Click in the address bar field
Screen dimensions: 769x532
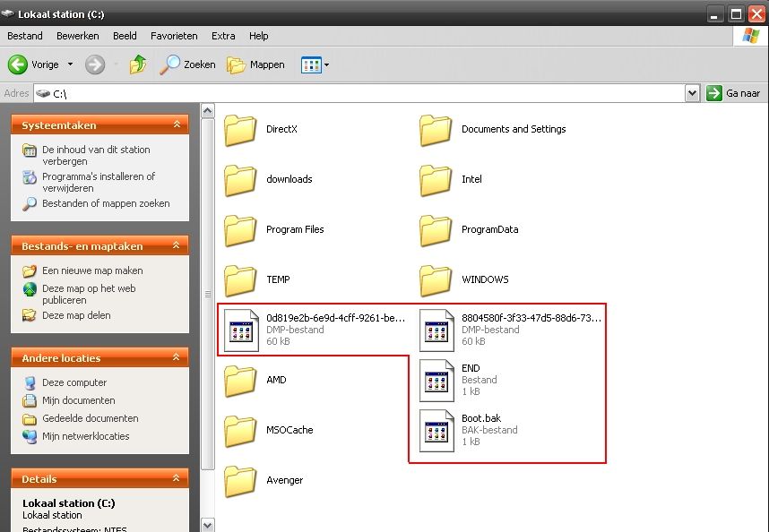359,93
